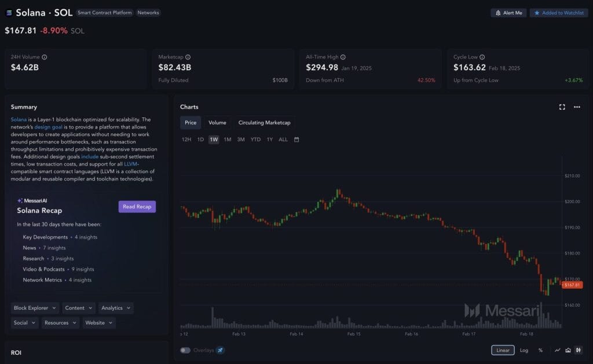Open the Analytics dropdown
Screen dimensions: 593x364
pyautogui.click(x=115, y=308)
